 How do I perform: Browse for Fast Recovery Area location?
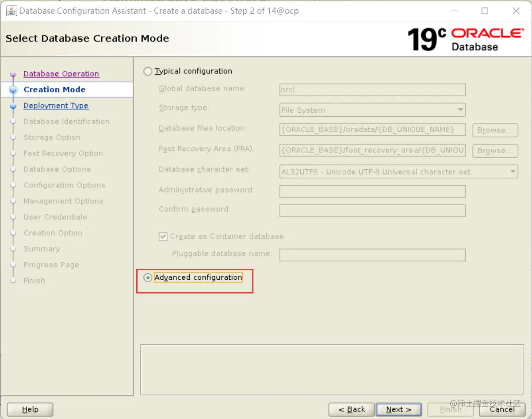495,150
